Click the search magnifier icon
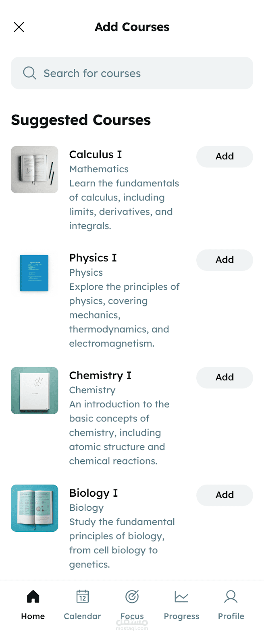Screen dimensions: 264x644 [29, 73]
